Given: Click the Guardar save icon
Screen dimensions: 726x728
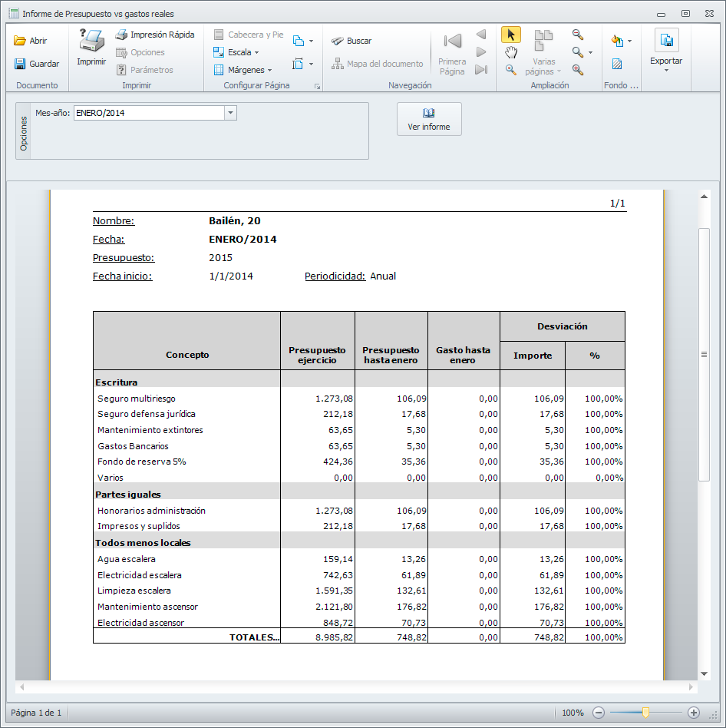Looking at the screenshot, I should [20, 64].
